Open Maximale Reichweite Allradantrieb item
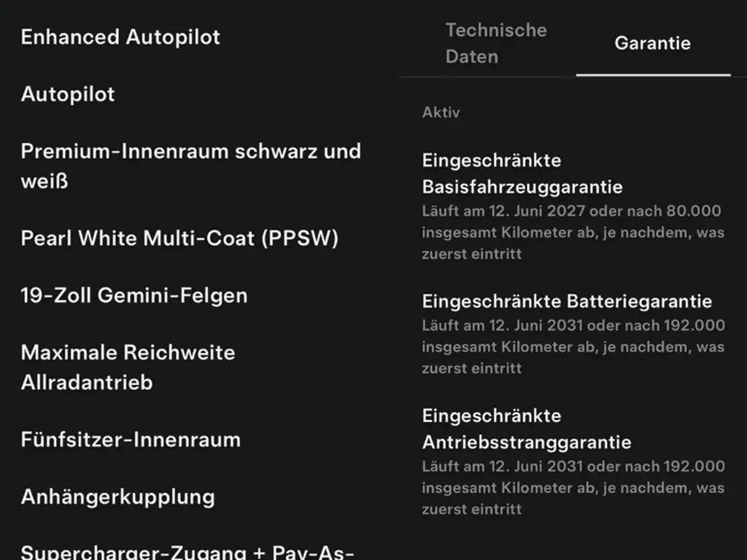Image resolution: width=747 pixels, height=560 pixels. click(x=128, y=367)
